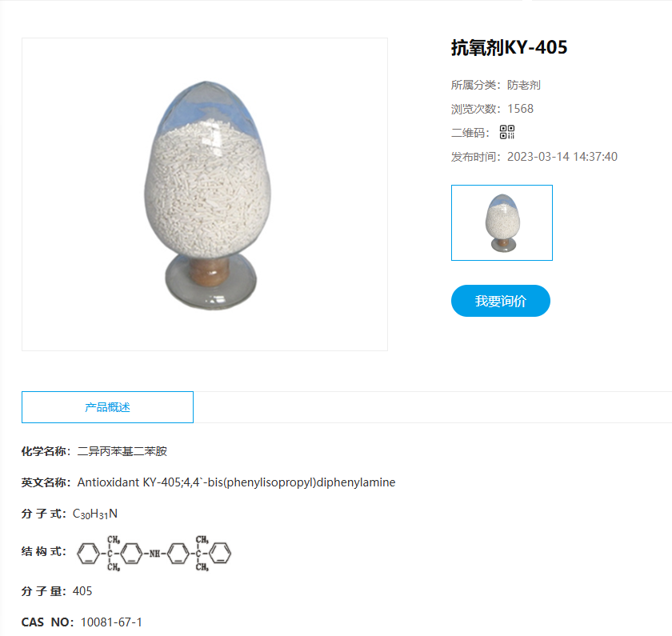Click the CAS number 10081-67-1
Viewport: 672px width, 636px height.
[x=111, y=622]
